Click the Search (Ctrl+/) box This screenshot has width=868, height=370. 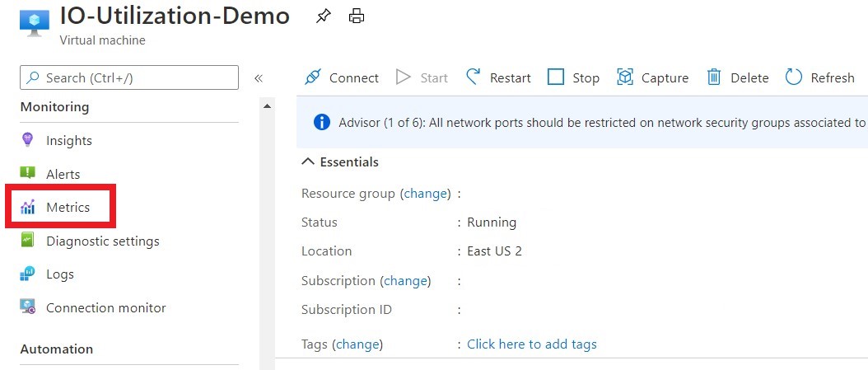click(x=129, y=77)
